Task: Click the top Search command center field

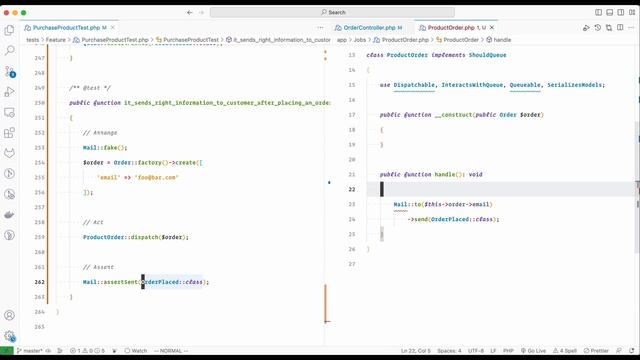Action: tap(332, 13)
